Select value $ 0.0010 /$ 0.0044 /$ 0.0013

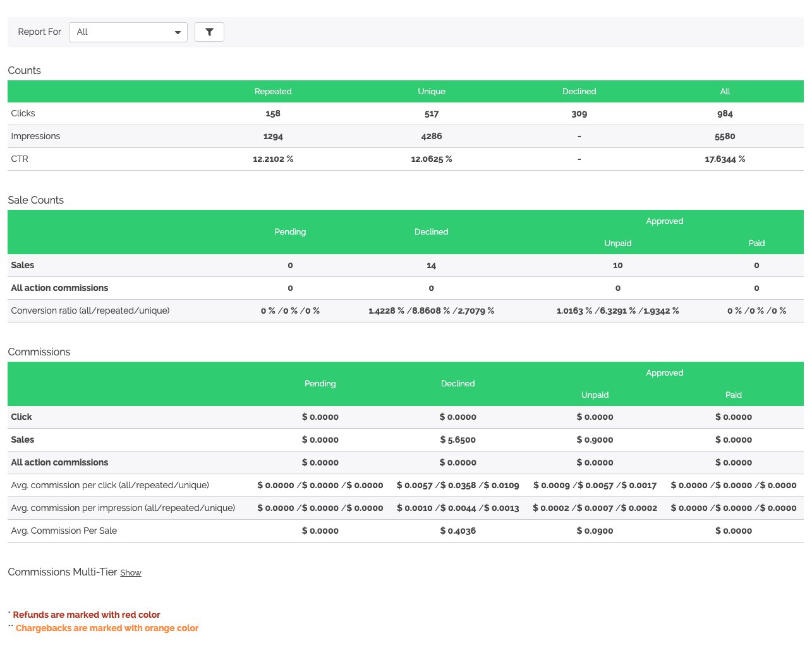pos(458,508)
